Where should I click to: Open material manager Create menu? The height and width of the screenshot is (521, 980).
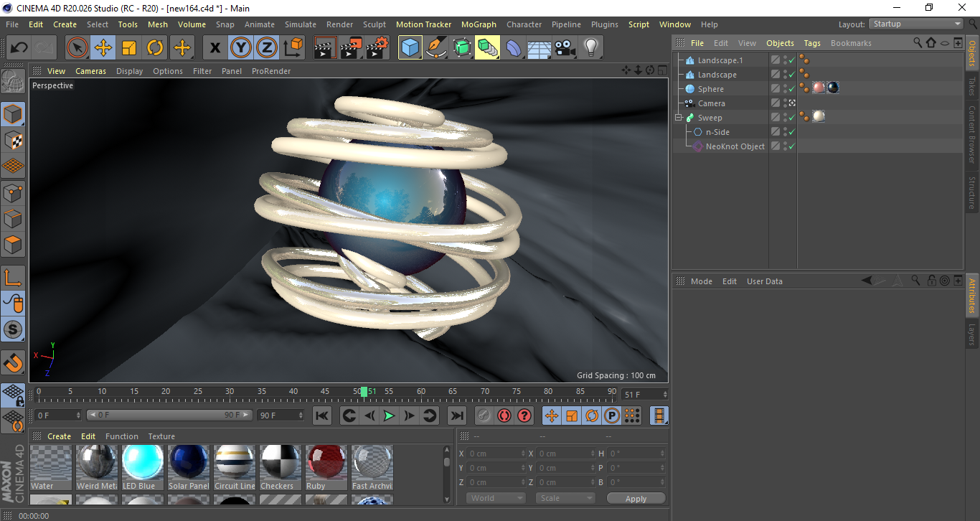pos(60,436)
